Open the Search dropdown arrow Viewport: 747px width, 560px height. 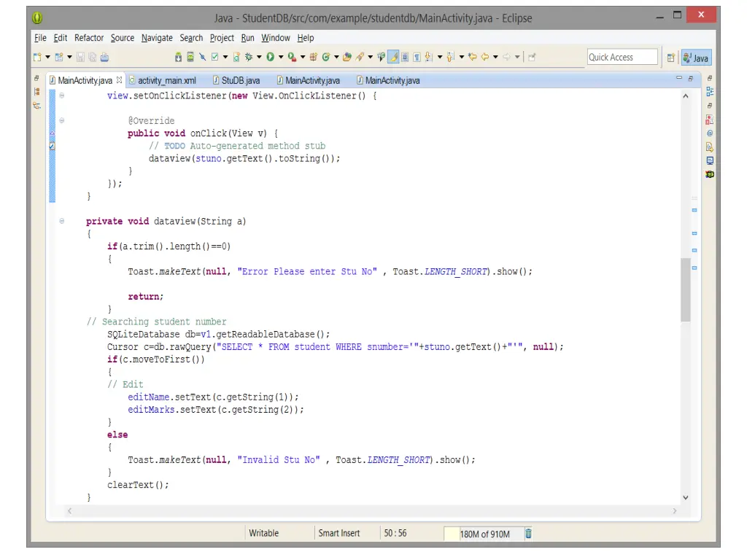(x=370, y=57)
